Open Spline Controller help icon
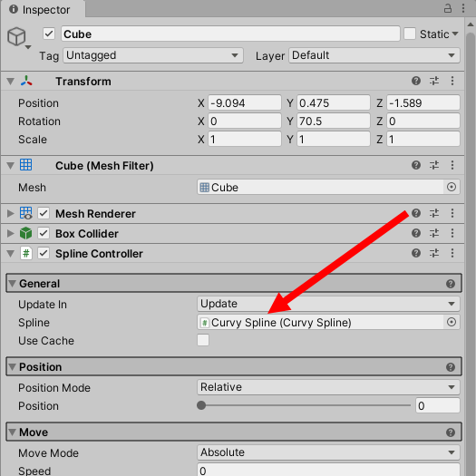 click(x=416, y=253)
